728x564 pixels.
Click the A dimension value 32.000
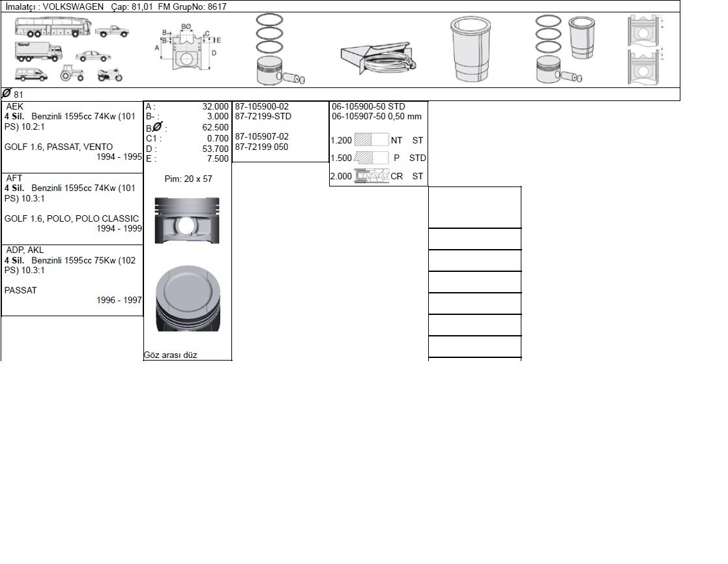click(x=216, y=106)
